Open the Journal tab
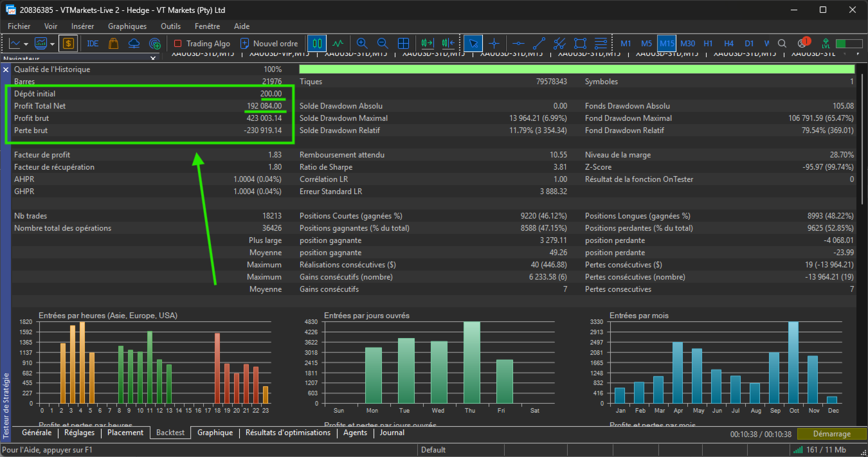Screen dimensions: 868x457 click(x=392, y=433)
